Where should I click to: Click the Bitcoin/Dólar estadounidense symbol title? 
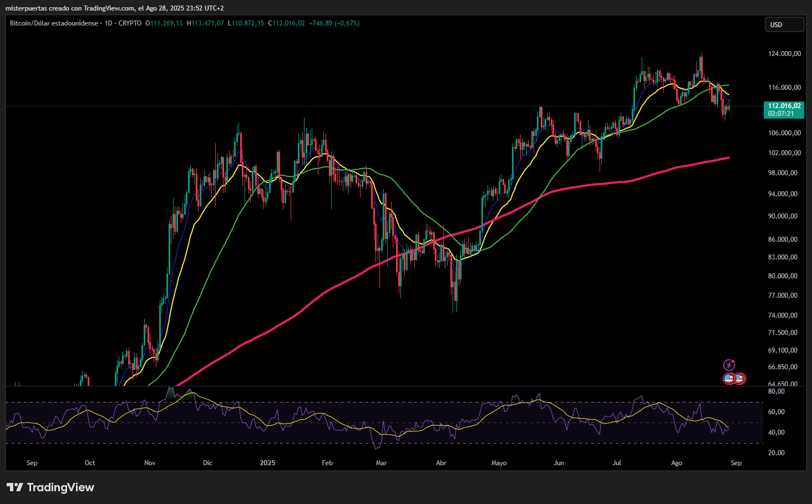(54, 23)
